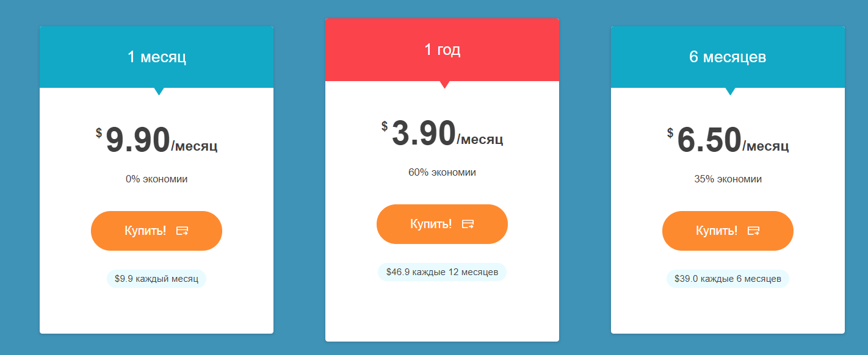Click the payment card icon in the 1 месяц Купить button
This screenshot has height=355, width=868.
pos(183,231)
